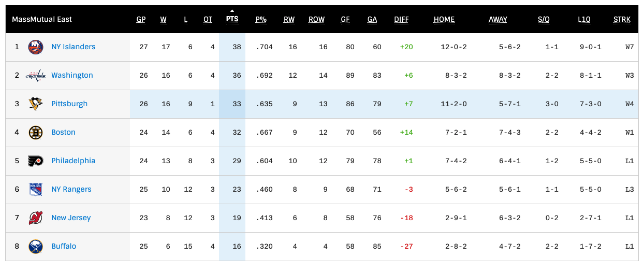
Task: Click the NY Rangers logo
Action: [x=36, y=190]
